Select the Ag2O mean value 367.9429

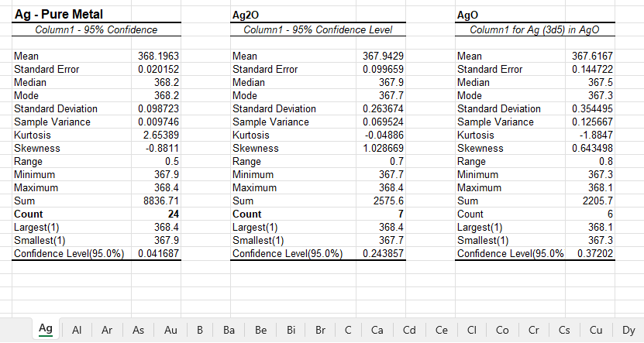point(383,57)
